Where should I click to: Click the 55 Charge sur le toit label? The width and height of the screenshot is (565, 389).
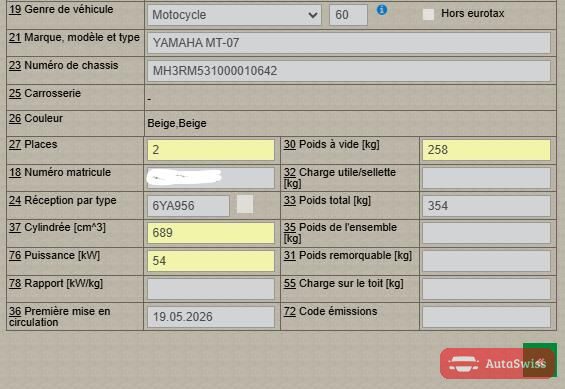tap(343, 284)
